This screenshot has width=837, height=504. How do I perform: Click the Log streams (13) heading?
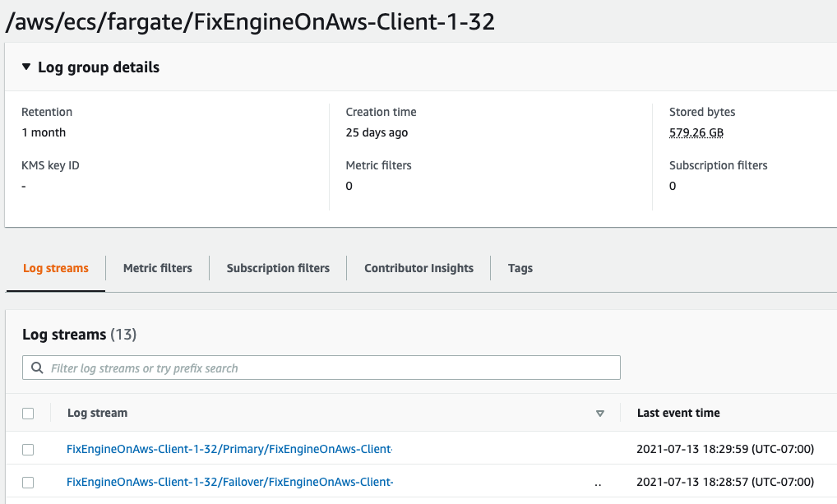point(79,335)
